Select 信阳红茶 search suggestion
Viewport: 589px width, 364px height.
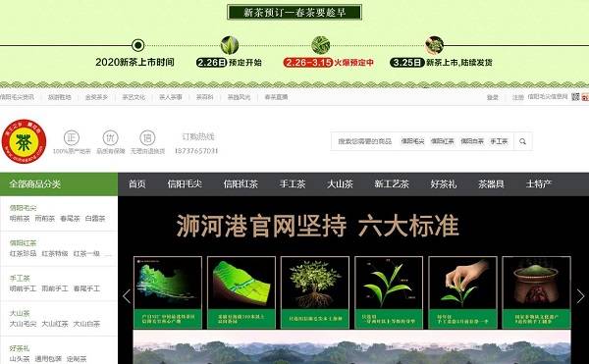point(442,141)
